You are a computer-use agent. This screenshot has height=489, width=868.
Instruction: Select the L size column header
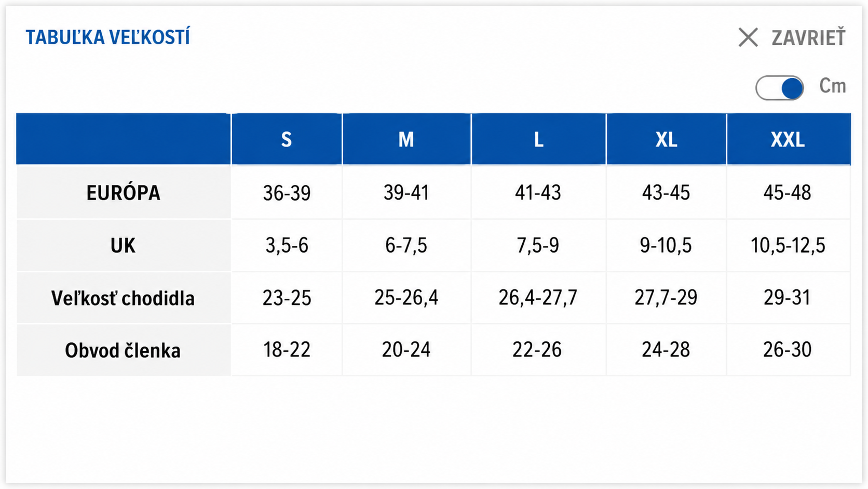click(538, 139)
